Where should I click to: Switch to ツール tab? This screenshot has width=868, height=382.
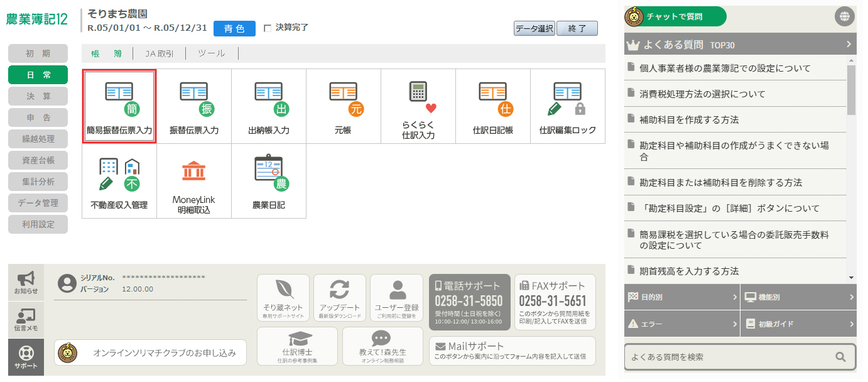(211, 53)
